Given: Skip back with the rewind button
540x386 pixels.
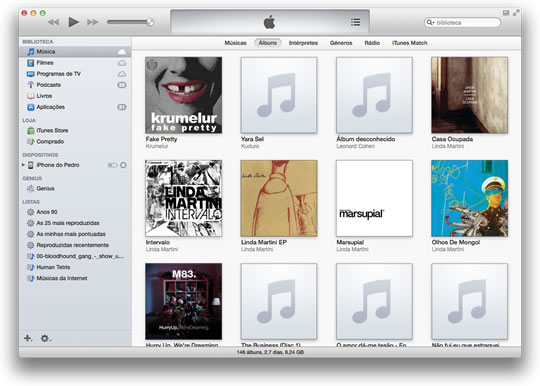Looking at the screenshot, I should [x=53, y=22].
